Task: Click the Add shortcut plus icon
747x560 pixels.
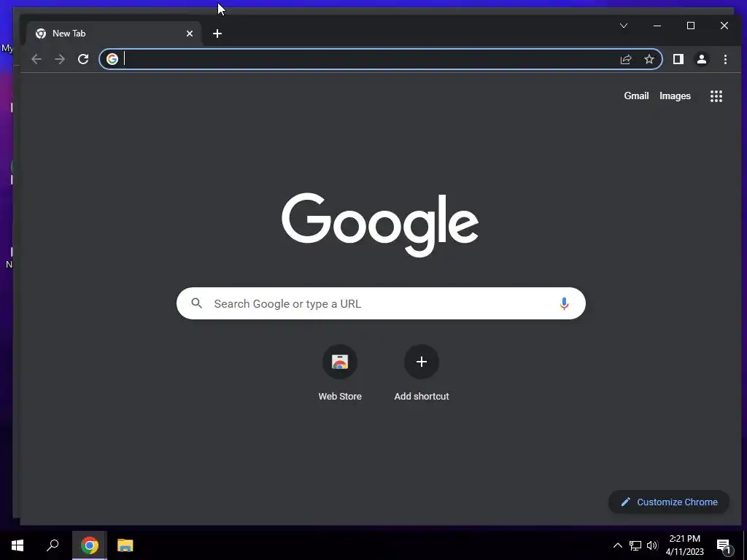Action: point(422,362)
